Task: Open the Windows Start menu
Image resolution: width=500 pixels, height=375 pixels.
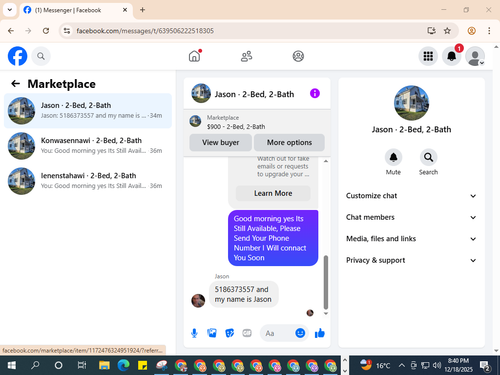Action: (11, 365)
